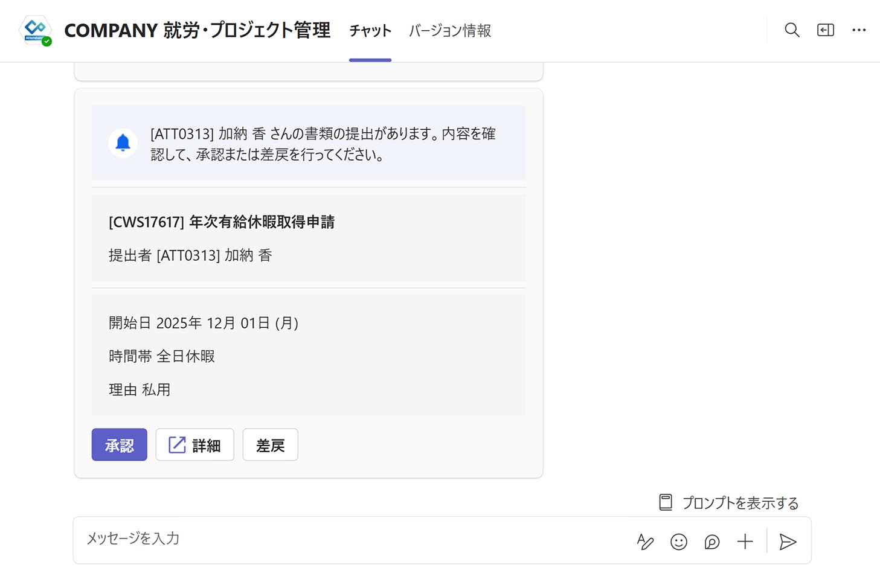Open text formatting options icon
This screenshot has width=880, height=588.
(x=645, y=542)
